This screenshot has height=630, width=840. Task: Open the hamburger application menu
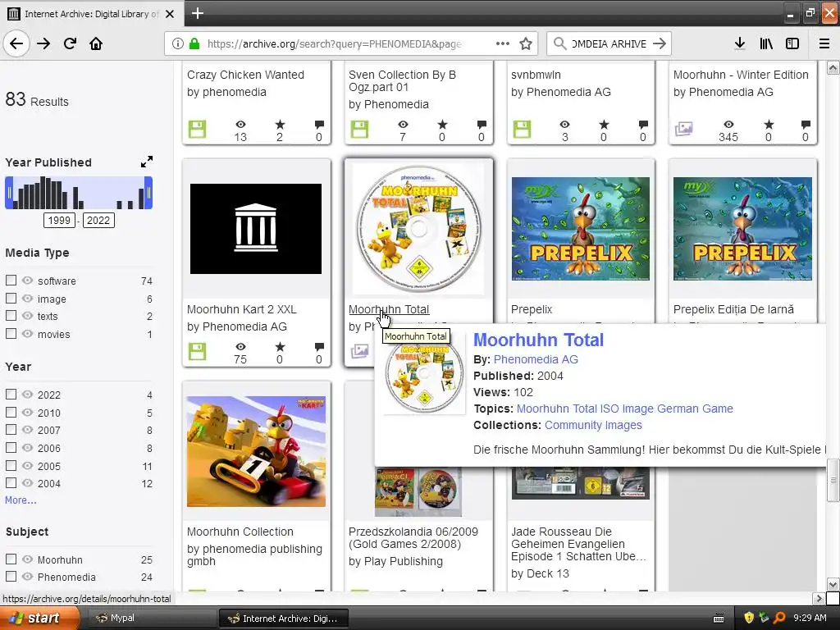click(824, 43)
